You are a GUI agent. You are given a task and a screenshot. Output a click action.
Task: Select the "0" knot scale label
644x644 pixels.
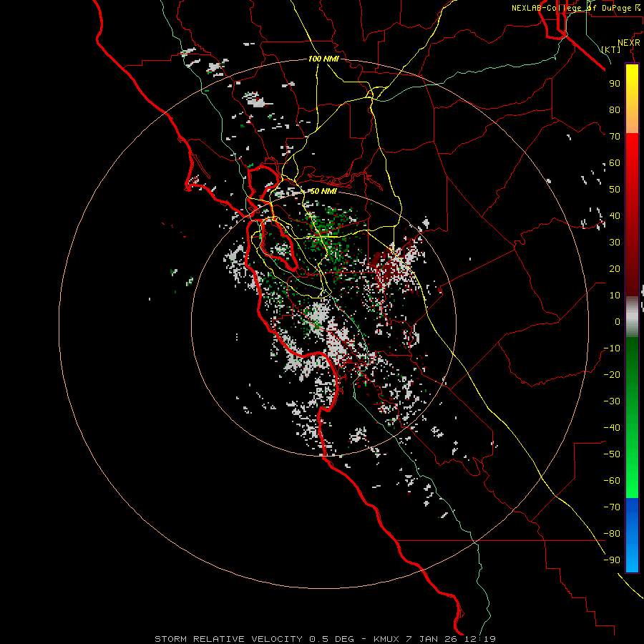point(618,321)
